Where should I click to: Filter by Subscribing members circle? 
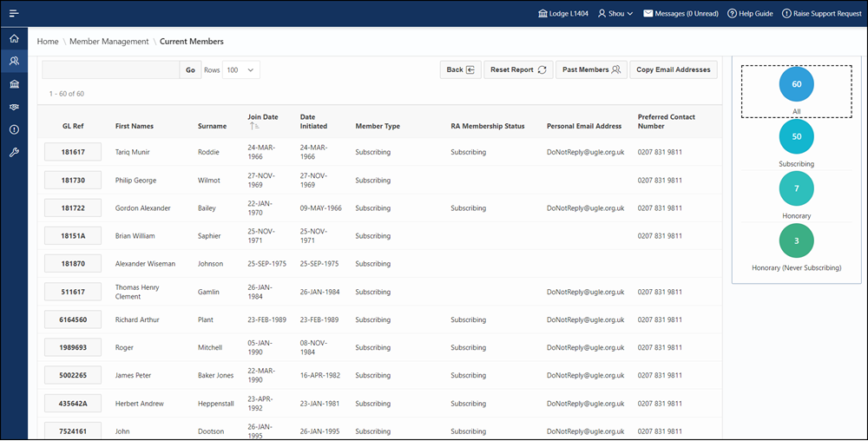click(x=796, y=137)
